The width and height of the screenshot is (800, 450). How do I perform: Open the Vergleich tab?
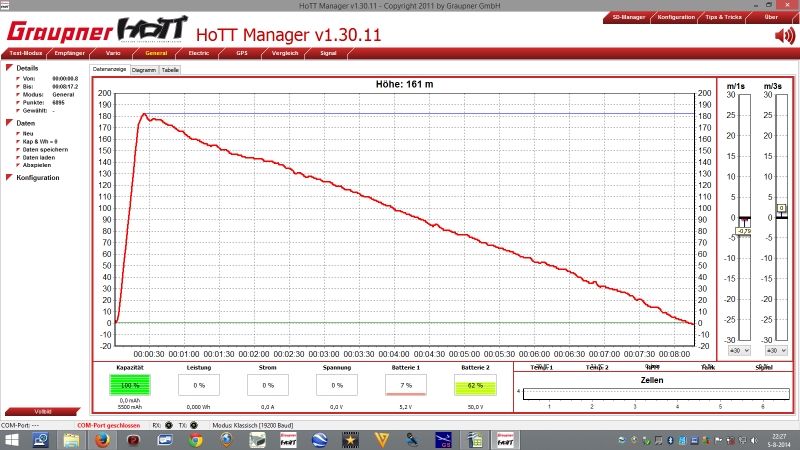point(285,53)
